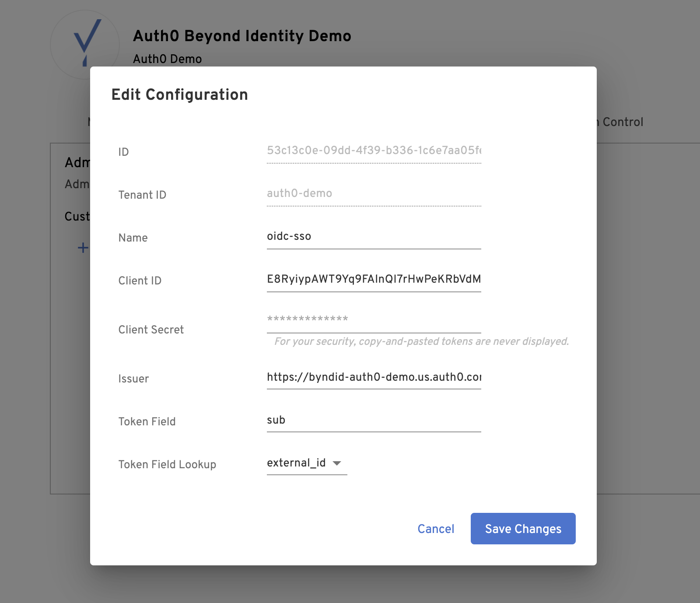Viewport: 700px width, 603px height.
Task: Click the Token Field Lookup label
Action: click(167, 464)
